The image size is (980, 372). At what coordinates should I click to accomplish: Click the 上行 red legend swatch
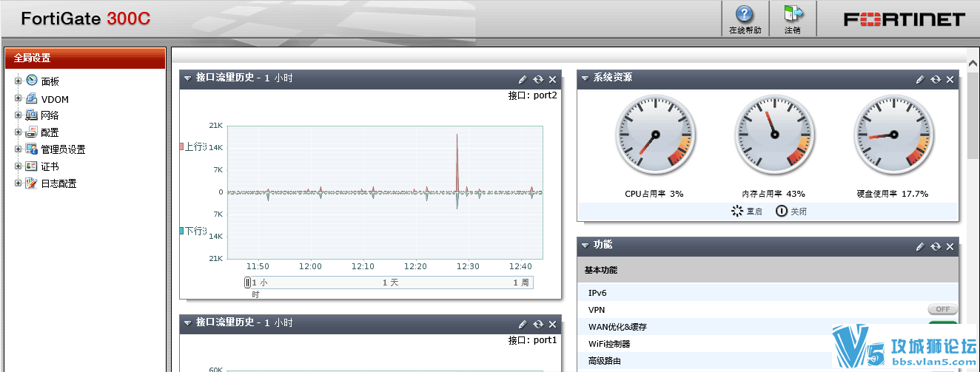tap(181, 146)
